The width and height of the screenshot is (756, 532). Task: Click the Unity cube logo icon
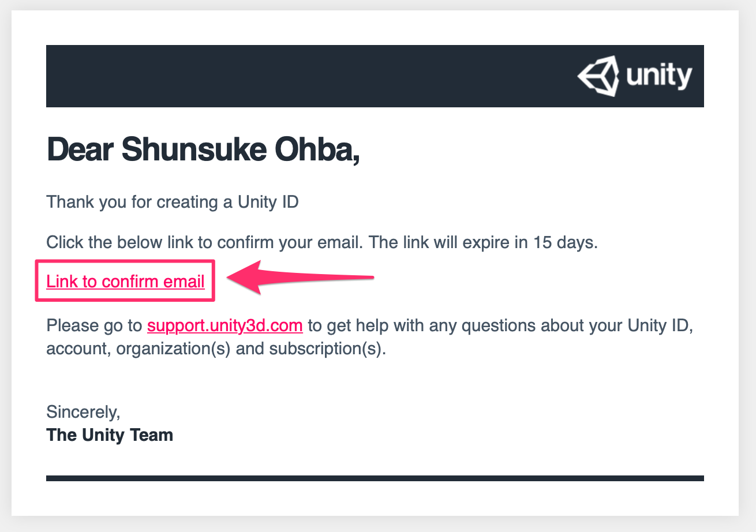[x=598, y=76]
